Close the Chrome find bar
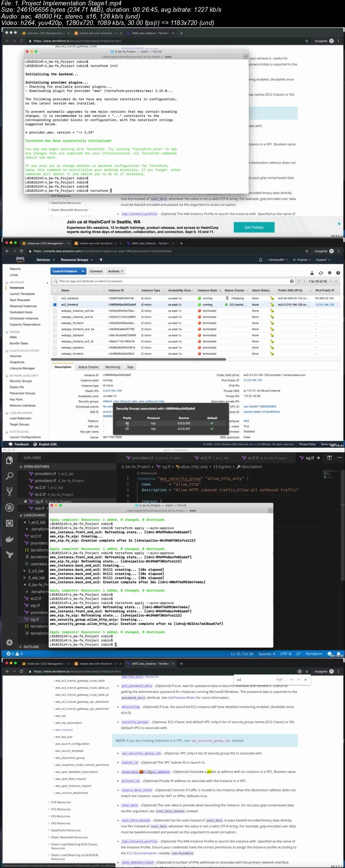Screen dimensions: 345x868 point(306,680)
